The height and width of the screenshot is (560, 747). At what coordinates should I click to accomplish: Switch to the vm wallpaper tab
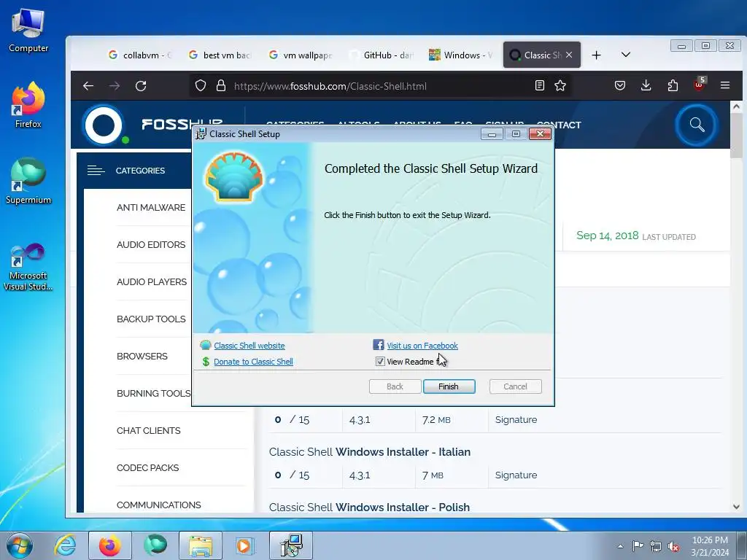(300, 55)
